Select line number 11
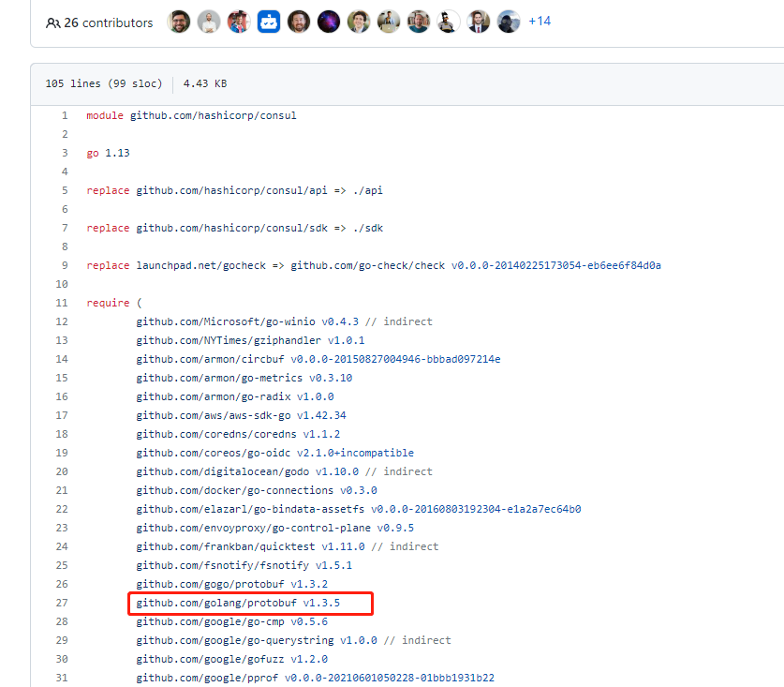 (62, 304)
